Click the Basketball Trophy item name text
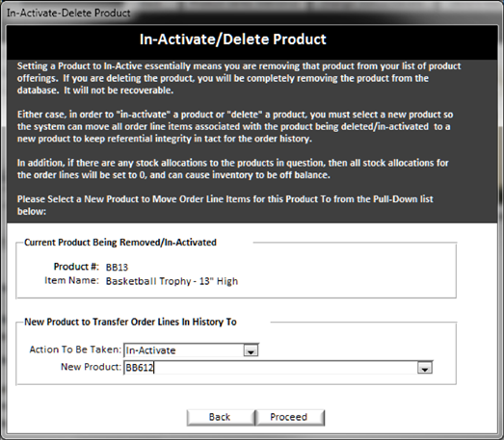504x440 pixels. click(172, 281)
